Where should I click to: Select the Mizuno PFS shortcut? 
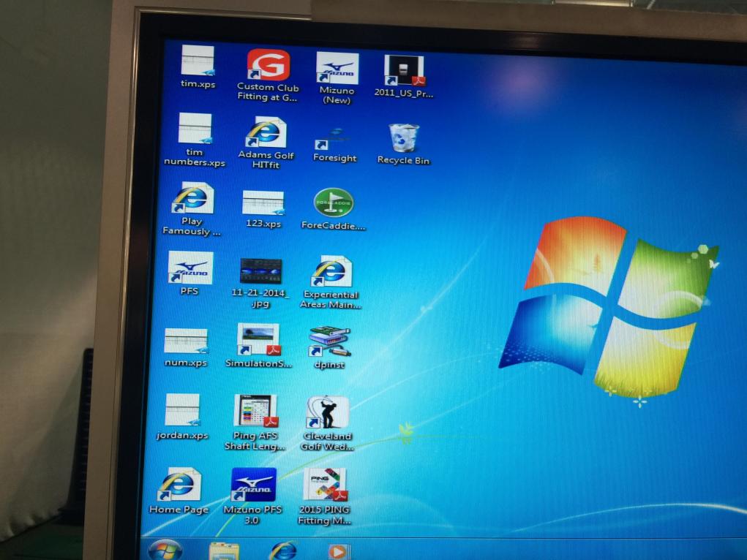click(x=190, y=268)
